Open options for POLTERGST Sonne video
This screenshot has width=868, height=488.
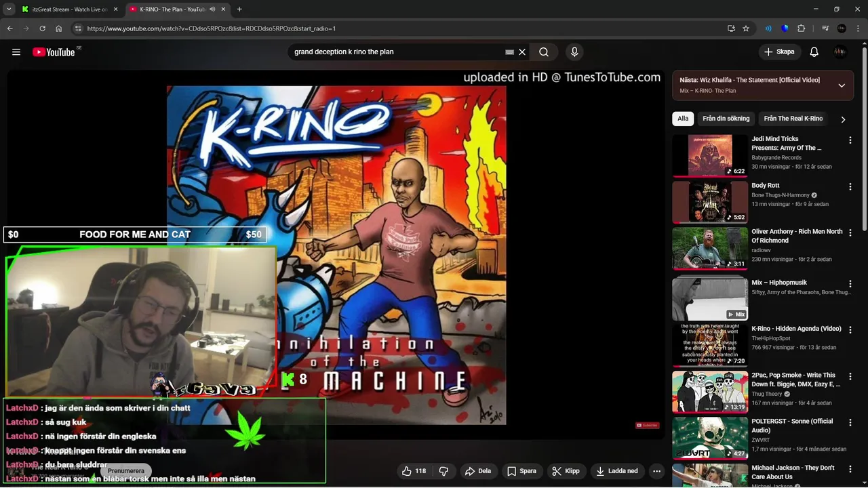850,422
